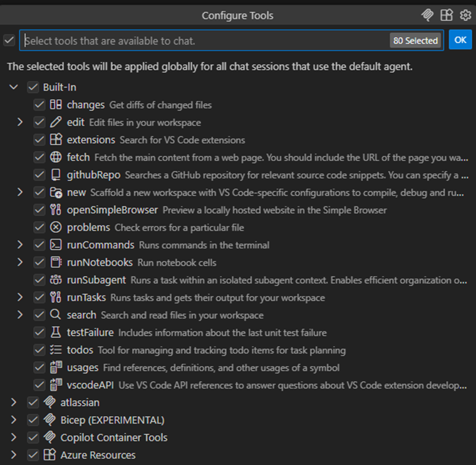Uncheck the githubRepo checkbox
Image resolution: width=476 pixels, height=465 pixels.
point(39,175)
